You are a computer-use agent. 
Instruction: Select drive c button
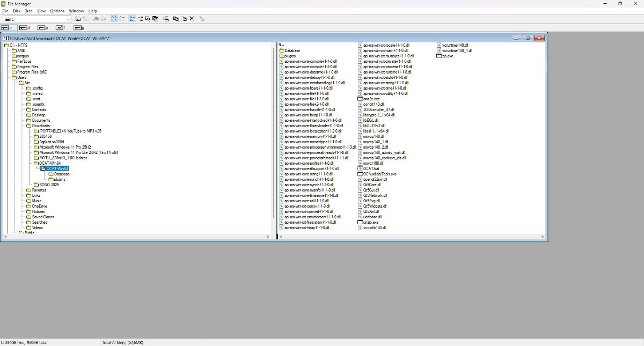(x=9, y=28)
